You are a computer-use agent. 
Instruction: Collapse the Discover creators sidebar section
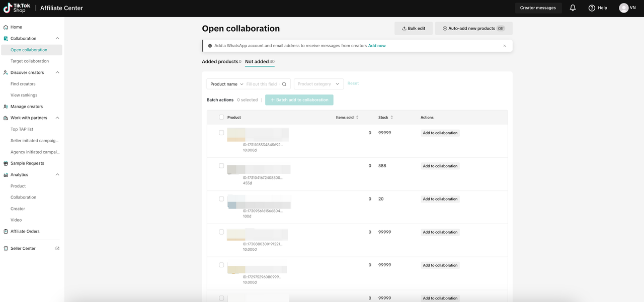coord(57,72)
